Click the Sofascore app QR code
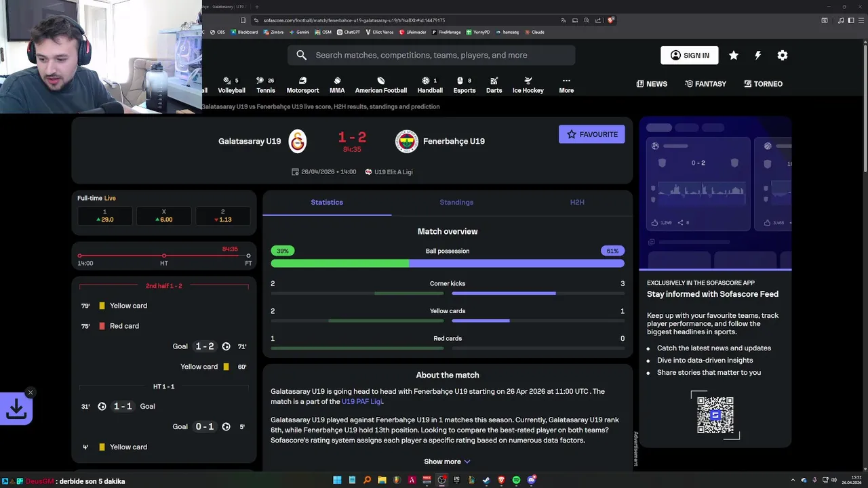Image resolution: width=868 pixels, height=488 pixels. pyautogui.click(x=715, y=415)
